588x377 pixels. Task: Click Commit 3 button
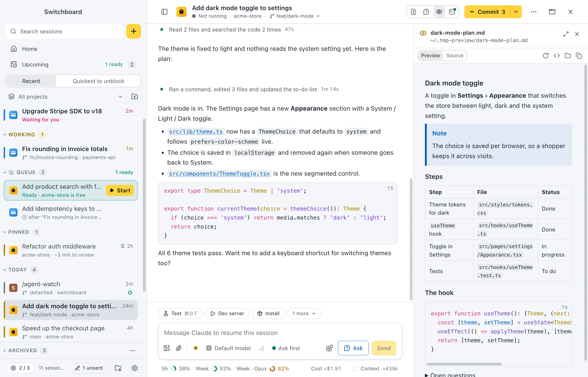487,12
